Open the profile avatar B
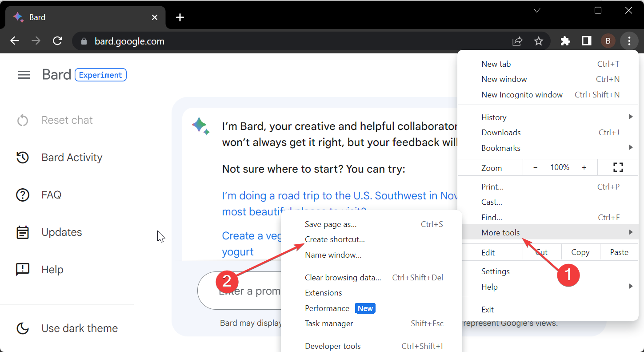Image resolution: width=644 pixels, height=352 pixels. [608, 41]
